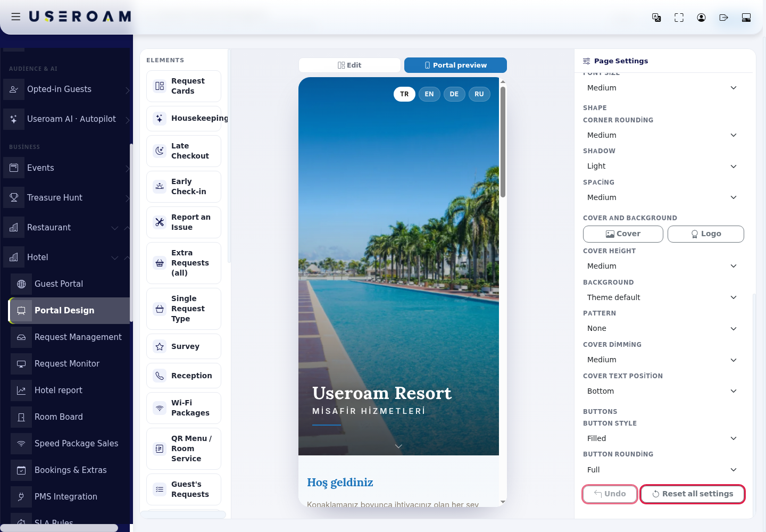Click the Logo button
This screenshot has height=532, width=766.
pos(706,234)
